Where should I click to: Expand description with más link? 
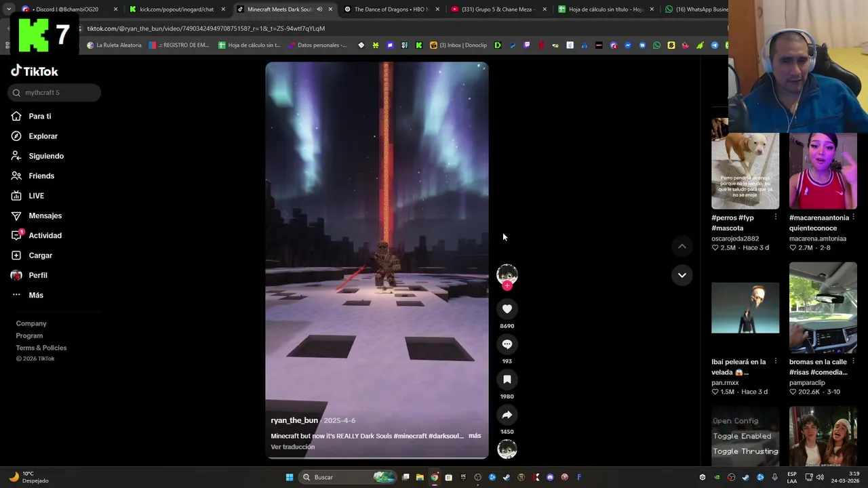pos(475,436)
